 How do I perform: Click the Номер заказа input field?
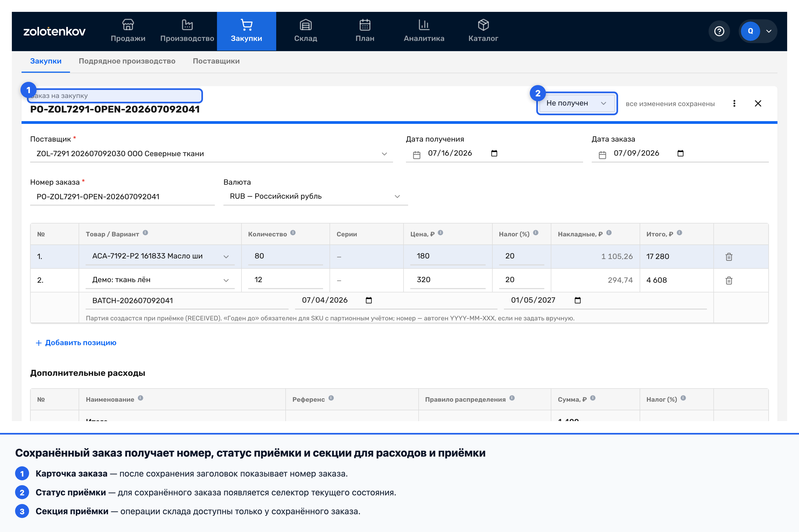pyautogui.click(x=122, y=197)
